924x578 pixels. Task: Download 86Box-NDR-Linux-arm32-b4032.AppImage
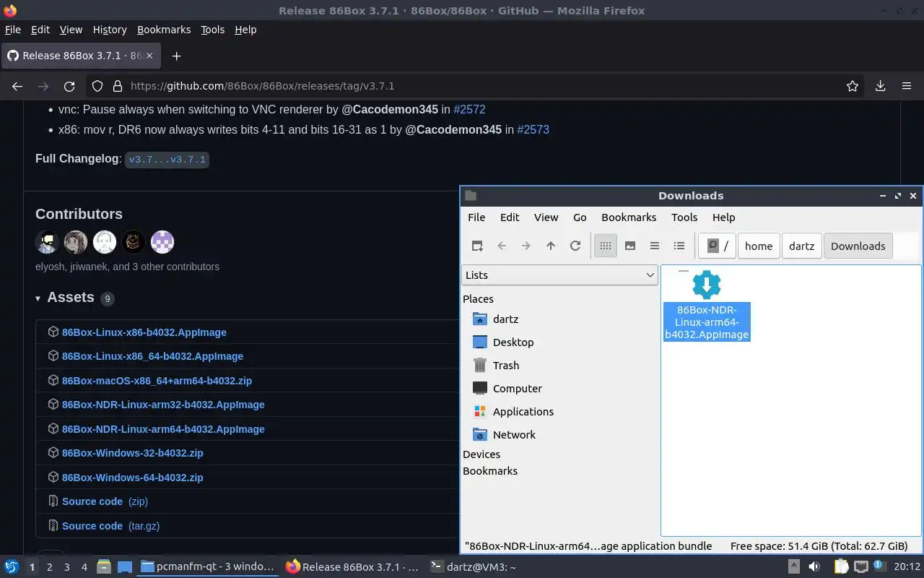coord(163,405)
